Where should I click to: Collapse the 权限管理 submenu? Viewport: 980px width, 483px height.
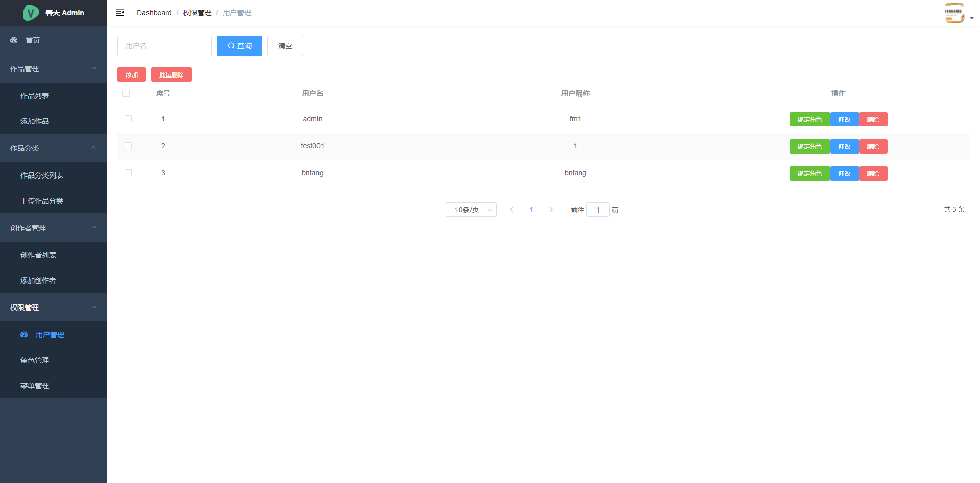[x=54, y=307]
